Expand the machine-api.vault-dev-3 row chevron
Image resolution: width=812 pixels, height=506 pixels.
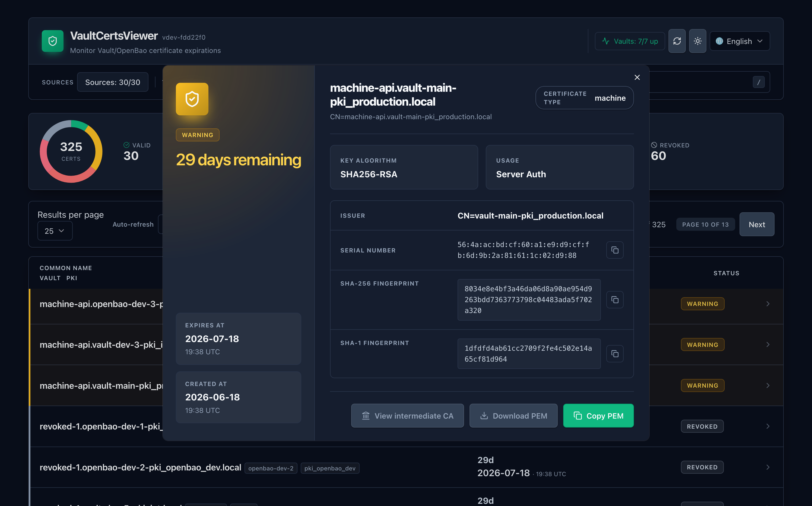click(x=768, y=344)
